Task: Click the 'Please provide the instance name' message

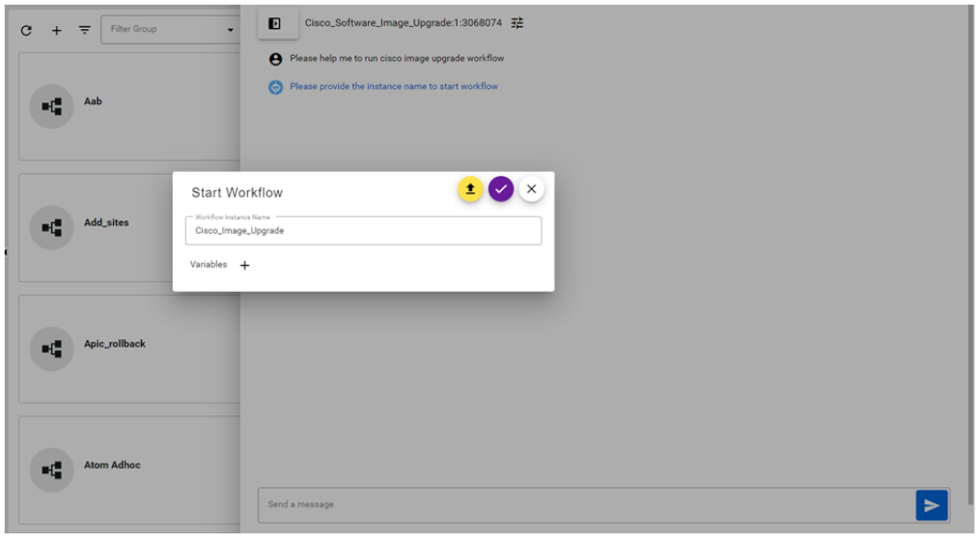Action: (394, 86)
